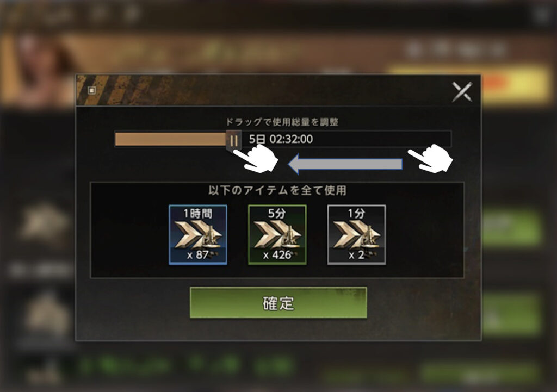Click the white hand pointer near slider handle

[256, 159]
